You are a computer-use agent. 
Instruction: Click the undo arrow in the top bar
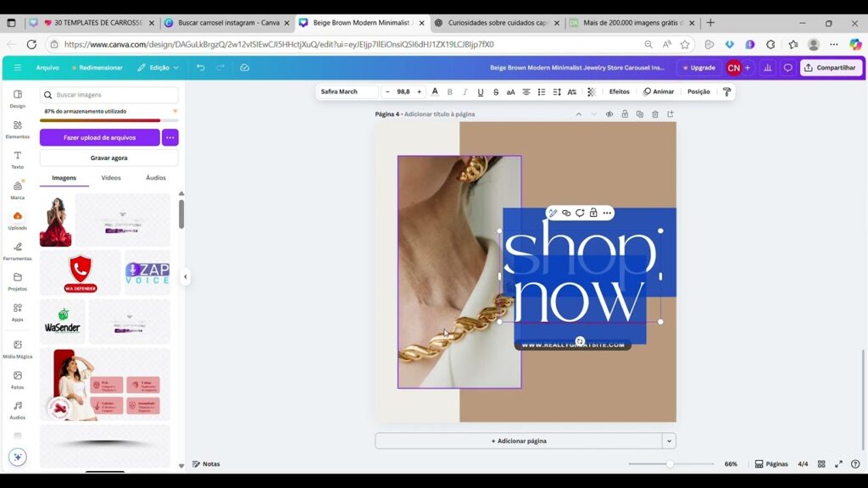(x=200, y=68)
